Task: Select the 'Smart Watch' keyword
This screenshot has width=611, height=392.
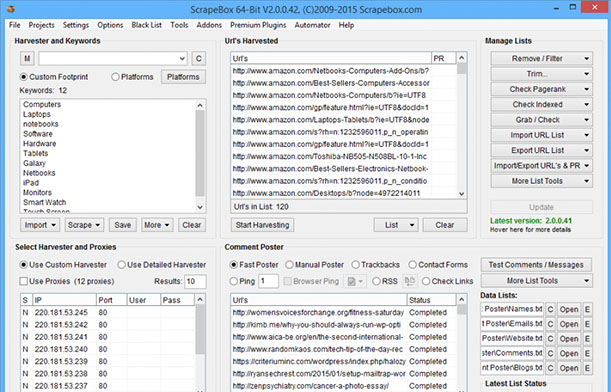Action: [44, 202]
